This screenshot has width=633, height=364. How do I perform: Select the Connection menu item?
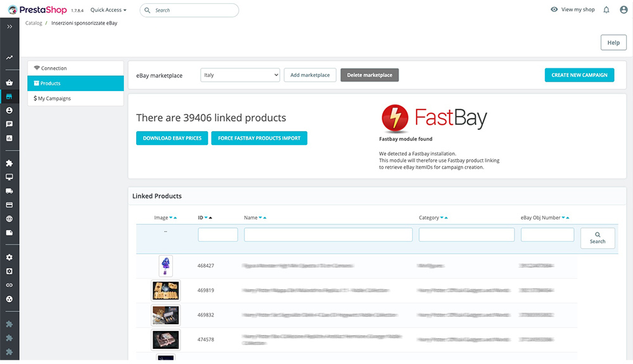pos(75,68)
